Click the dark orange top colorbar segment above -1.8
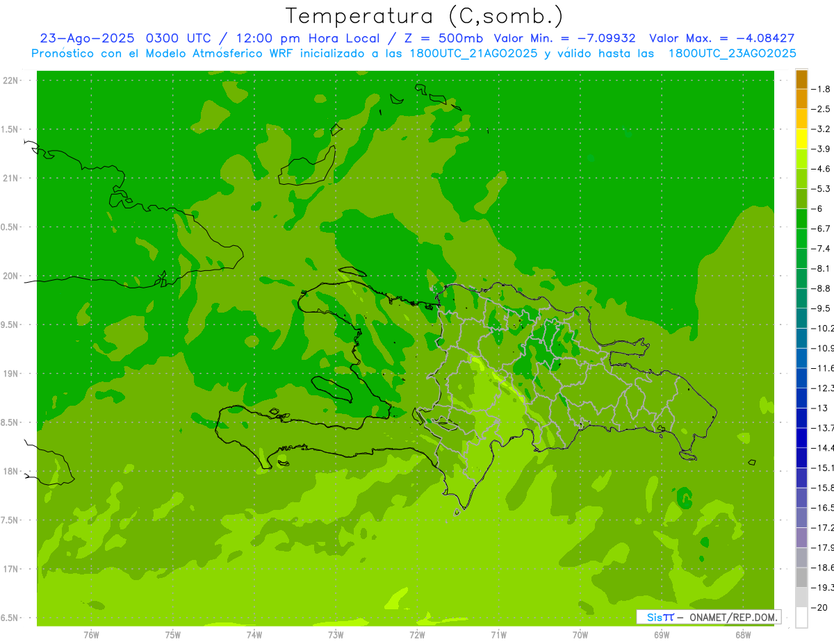Screen dimensions: 834x644 click(801, 79)
